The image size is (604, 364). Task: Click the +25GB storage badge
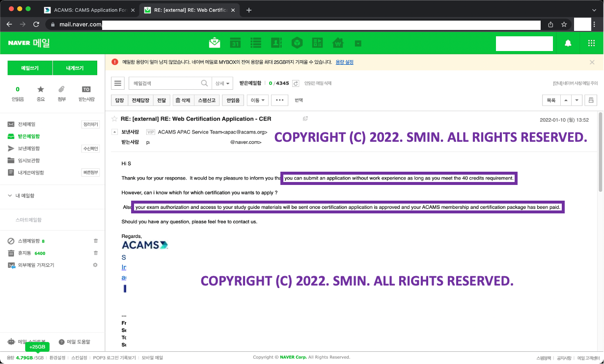(37, 347)
